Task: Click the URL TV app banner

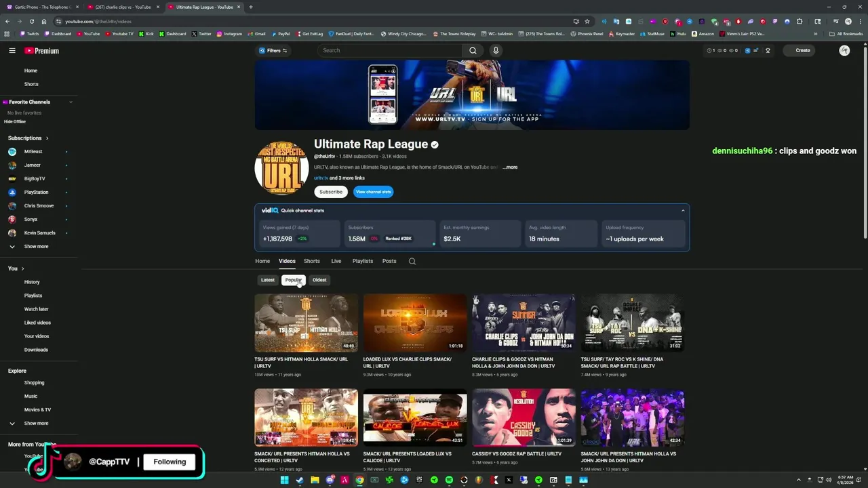Action: (472, 95)
